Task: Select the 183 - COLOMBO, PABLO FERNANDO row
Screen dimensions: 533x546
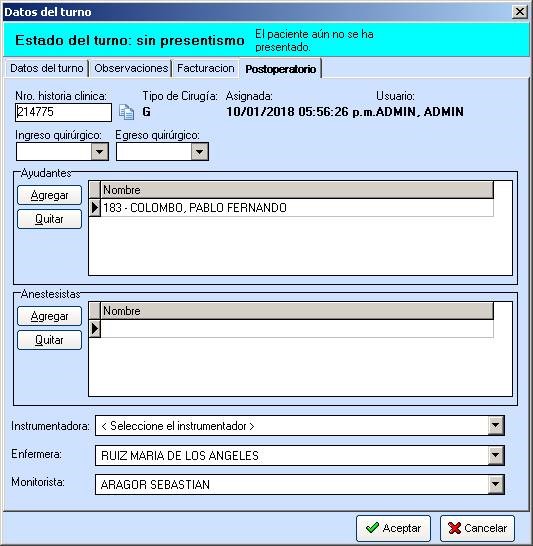Action: click(297, 208)
